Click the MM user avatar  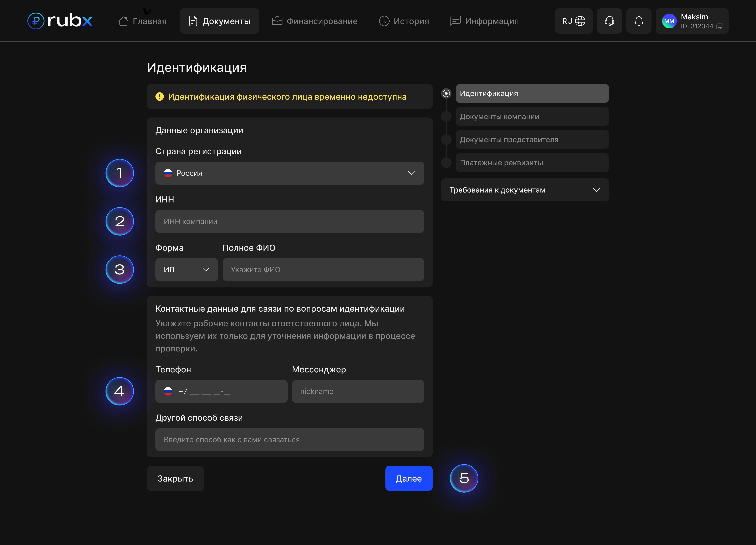[x=669, y=21]
